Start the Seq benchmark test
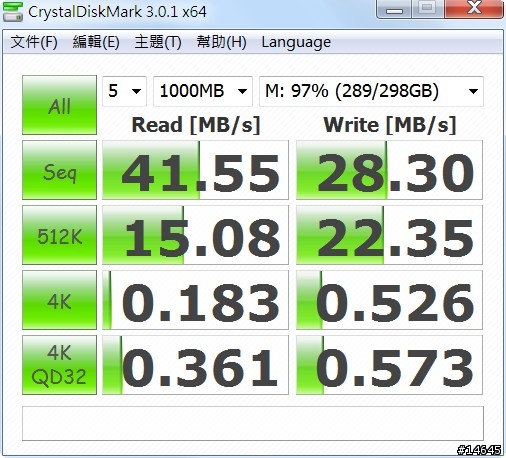This screenshot has width=506, height=458. [59, 170]
